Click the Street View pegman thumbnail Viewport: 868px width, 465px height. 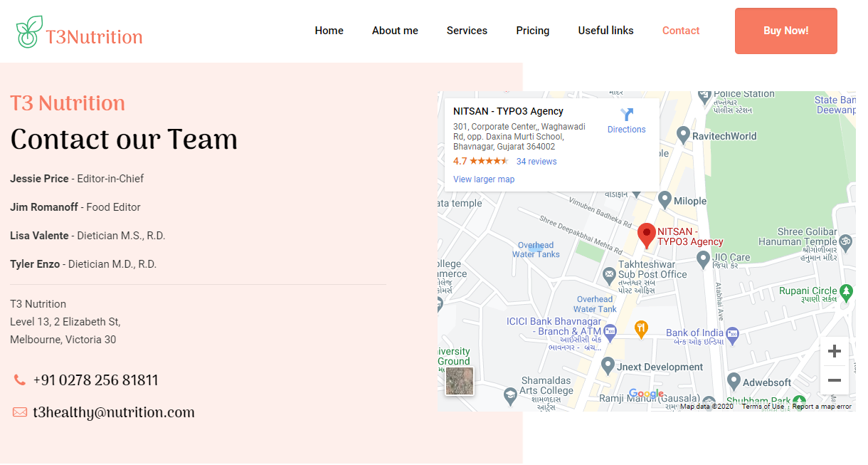[x=459, y=381]
